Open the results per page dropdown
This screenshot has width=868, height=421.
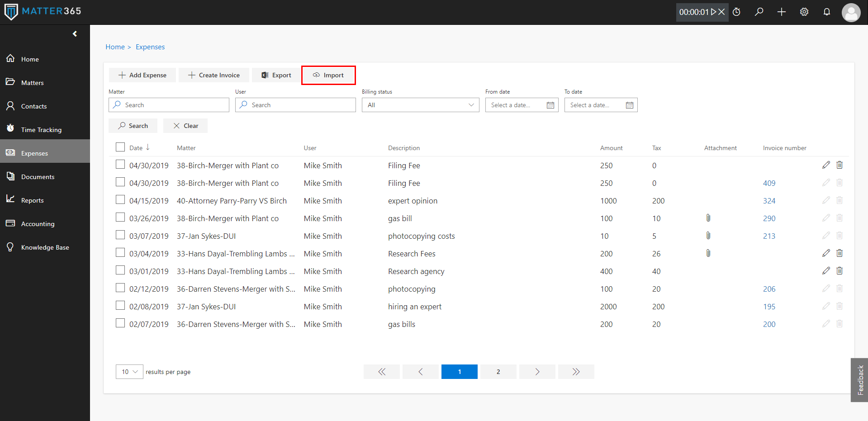click(x=129, y=372)
